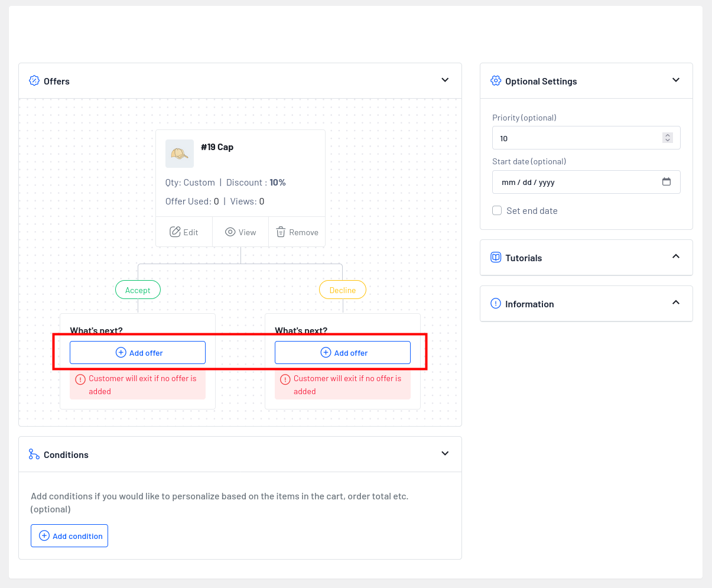Expand the Information panel
712x588 pixels.
point(676,303)
